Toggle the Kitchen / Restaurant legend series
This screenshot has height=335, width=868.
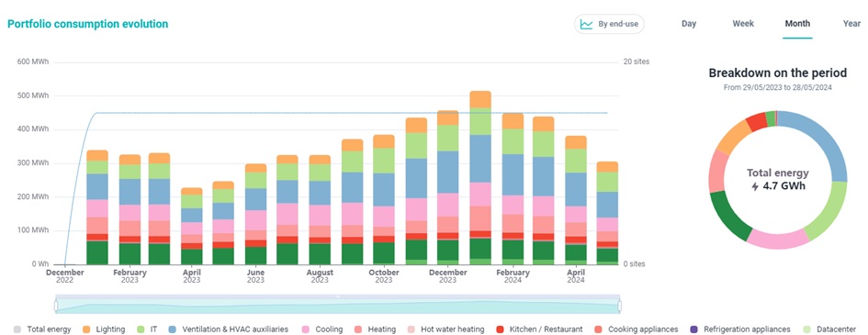tap(540, 329)
